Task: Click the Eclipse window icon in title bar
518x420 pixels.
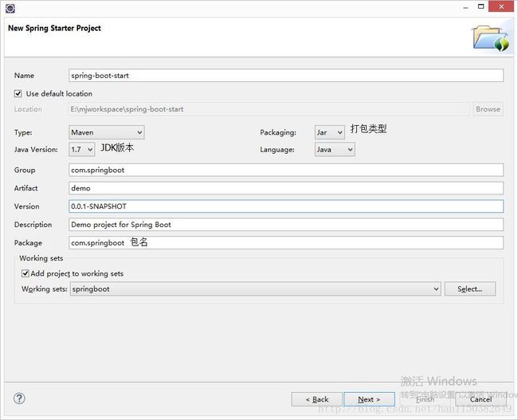Action: pos(10,8)
